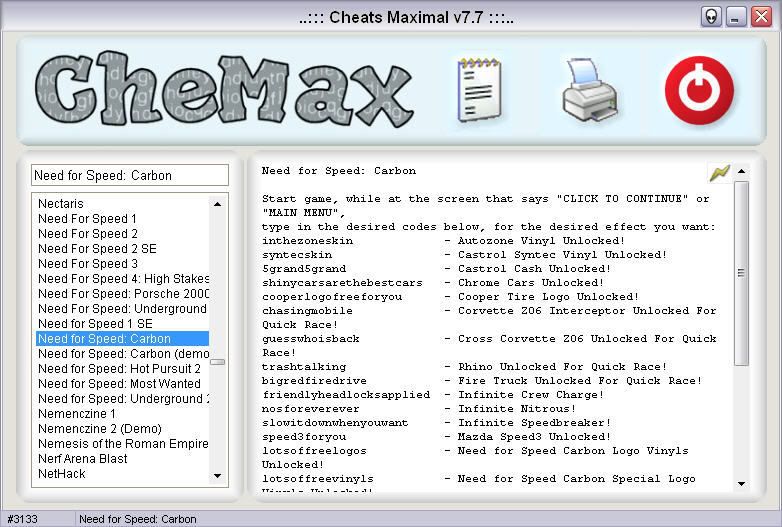Minimize the Cheats Maximal window
This screenshot has height=527, width=782.
736,17
